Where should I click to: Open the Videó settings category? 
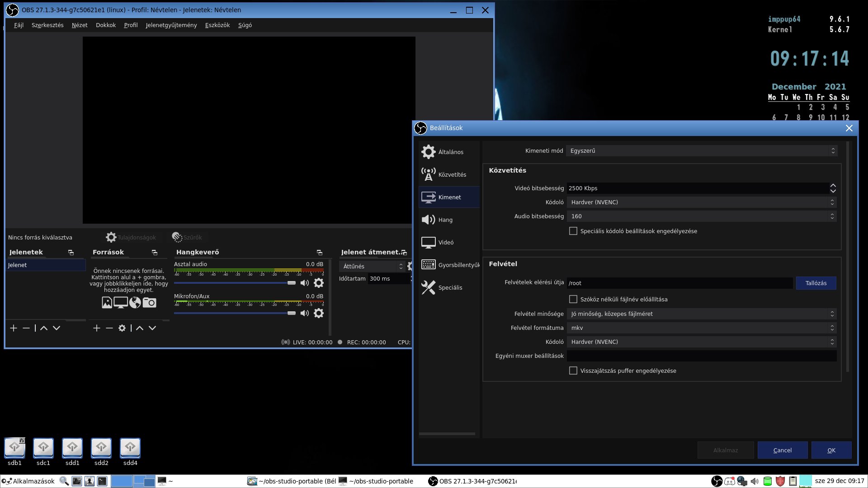pos(449,242)
